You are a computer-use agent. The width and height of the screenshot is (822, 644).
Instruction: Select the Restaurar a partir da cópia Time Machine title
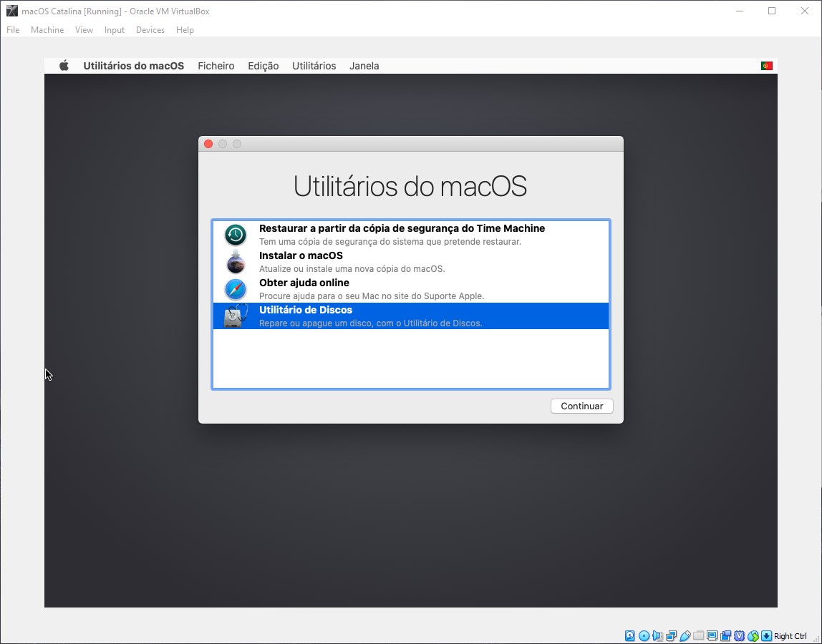coord(402,228)
